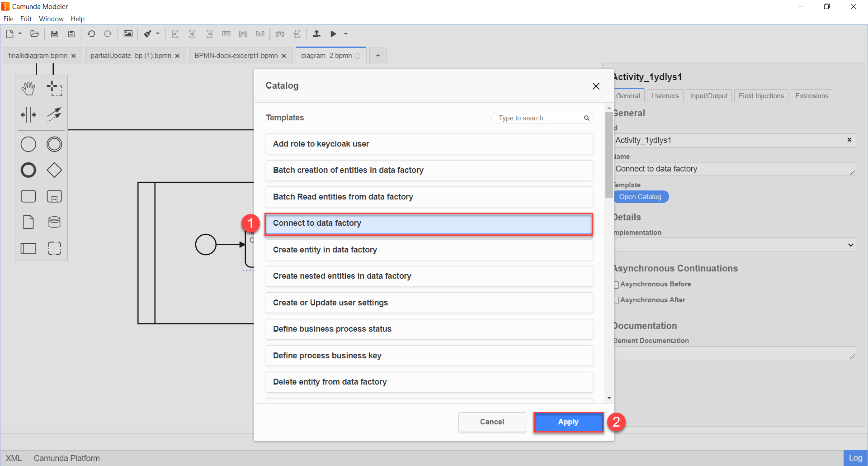Open a diagram file from toolbar
The width and height of the screenshot is (868, 466).
[35, 34]
